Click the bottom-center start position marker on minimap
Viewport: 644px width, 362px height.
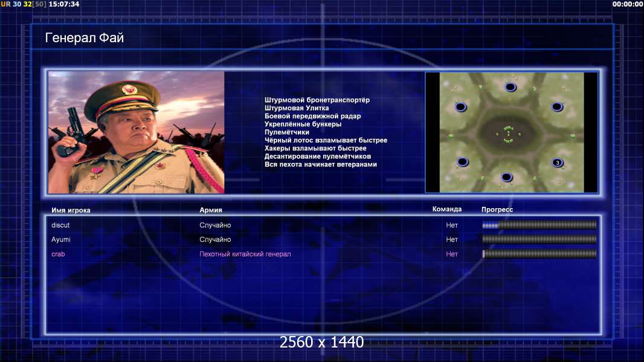pos(506,177)
